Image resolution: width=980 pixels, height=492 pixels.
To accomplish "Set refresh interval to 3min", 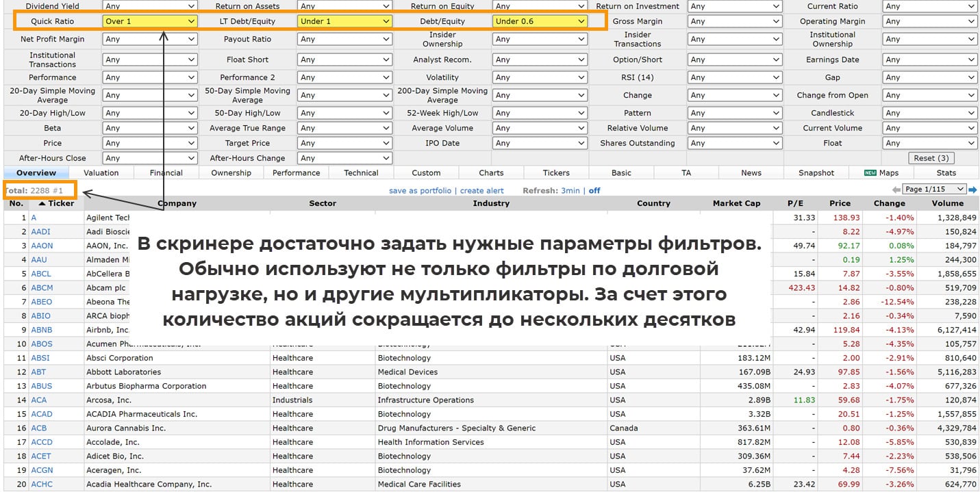I will coord(570,191).
